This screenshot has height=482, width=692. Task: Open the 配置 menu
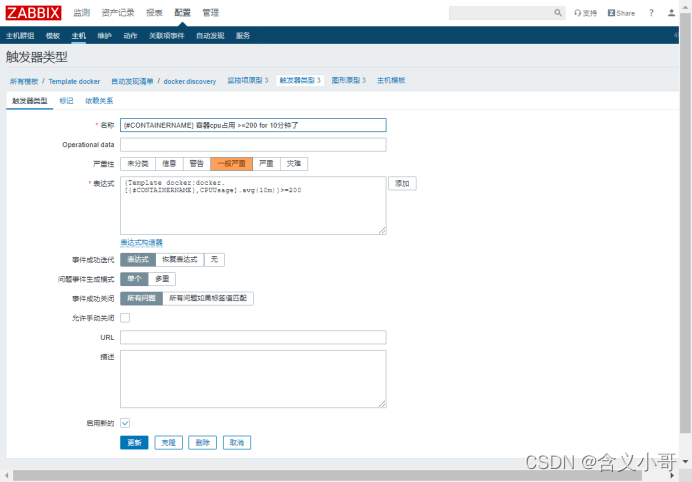point(182,13)
